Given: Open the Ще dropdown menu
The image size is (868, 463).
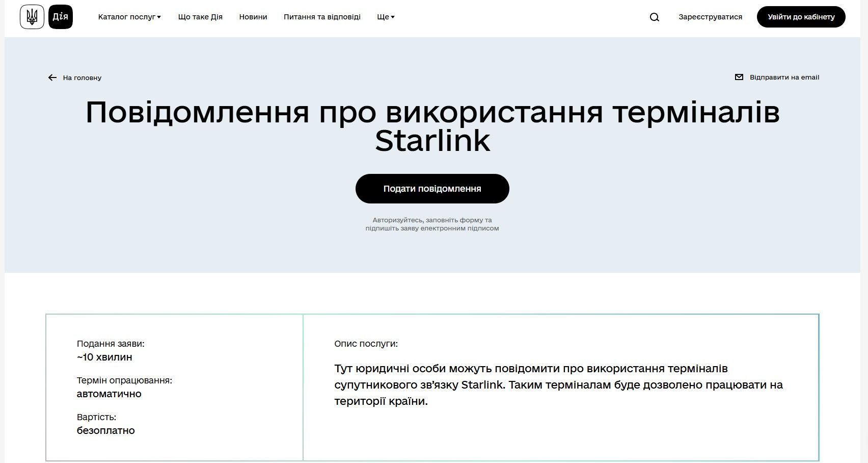Looking at the screenshot, I should point(385,16).
